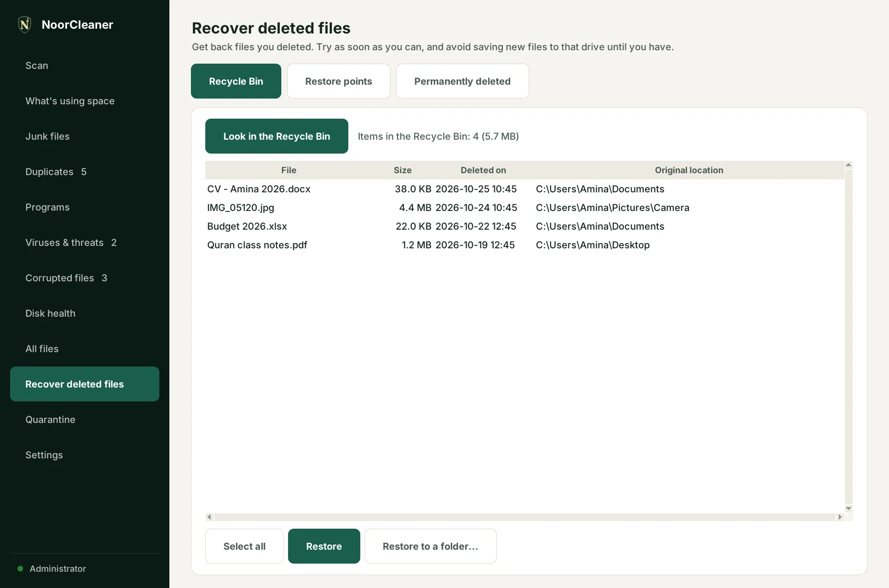Click the Restore button
889x588 pixels.
324,546
